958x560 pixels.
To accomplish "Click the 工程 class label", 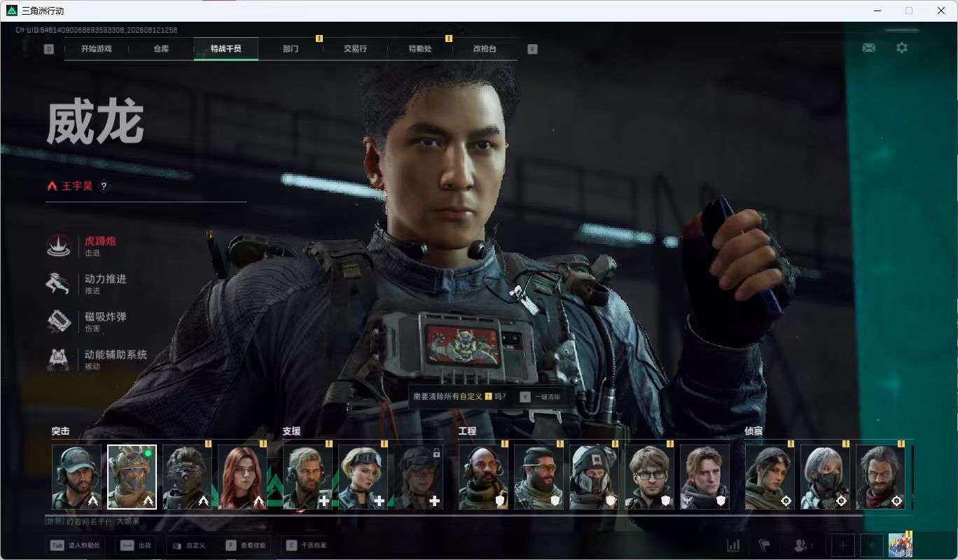I will [x=468, y=431].
